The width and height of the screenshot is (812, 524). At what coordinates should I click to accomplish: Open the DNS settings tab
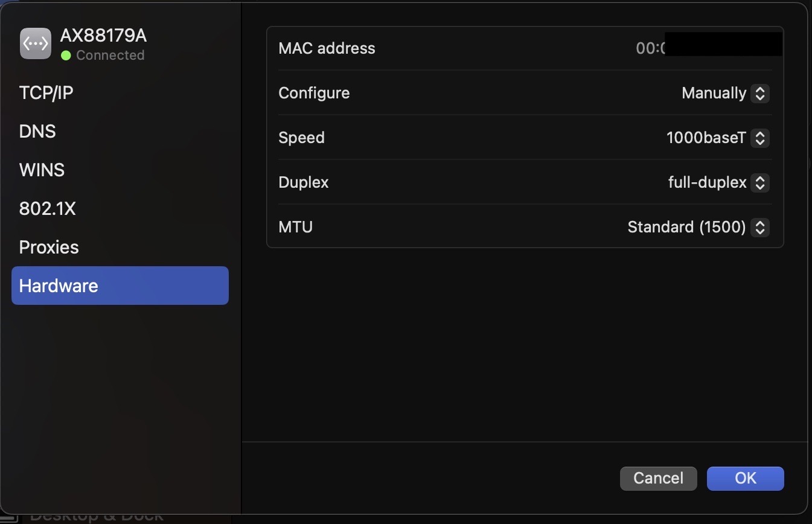[x=37, y=132]
